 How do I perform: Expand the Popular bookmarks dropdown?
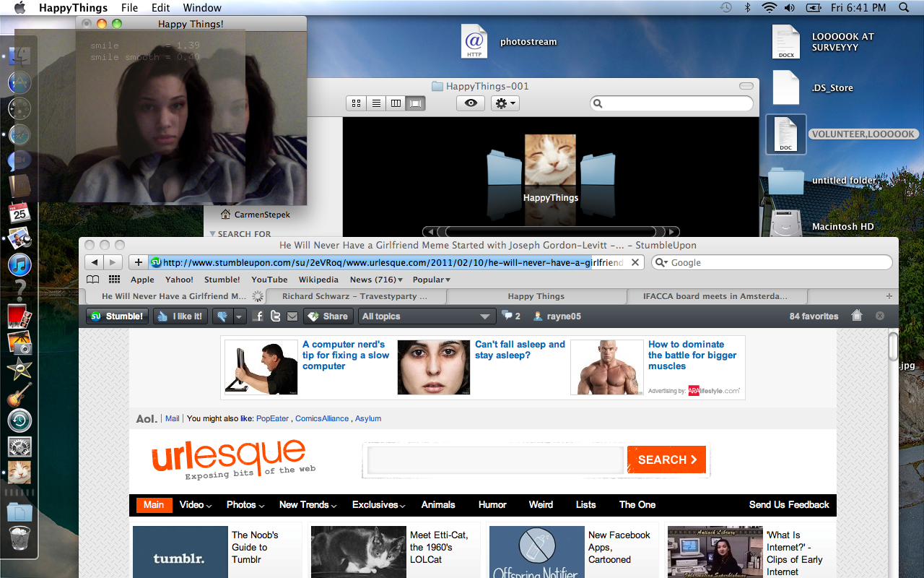click(431, 280)
